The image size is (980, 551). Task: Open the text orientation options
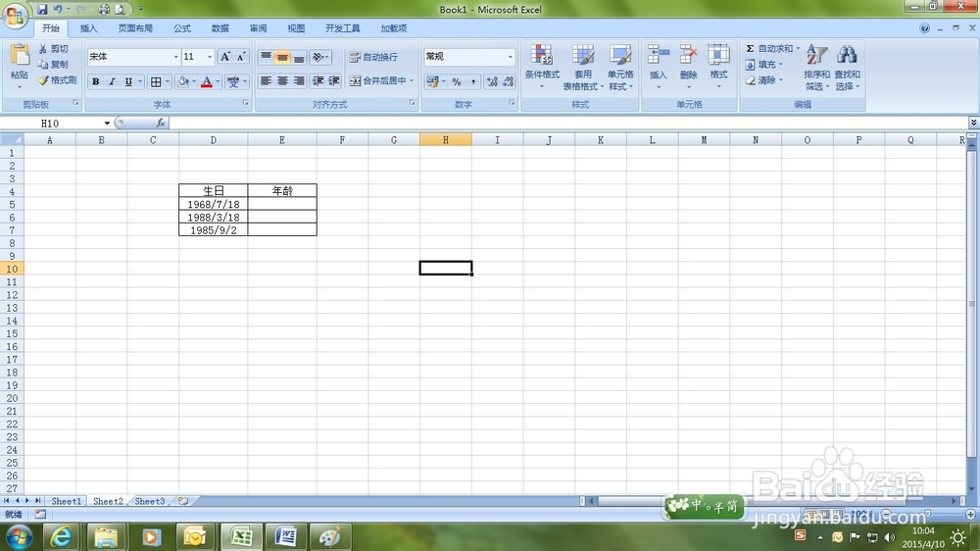point(319,57)
